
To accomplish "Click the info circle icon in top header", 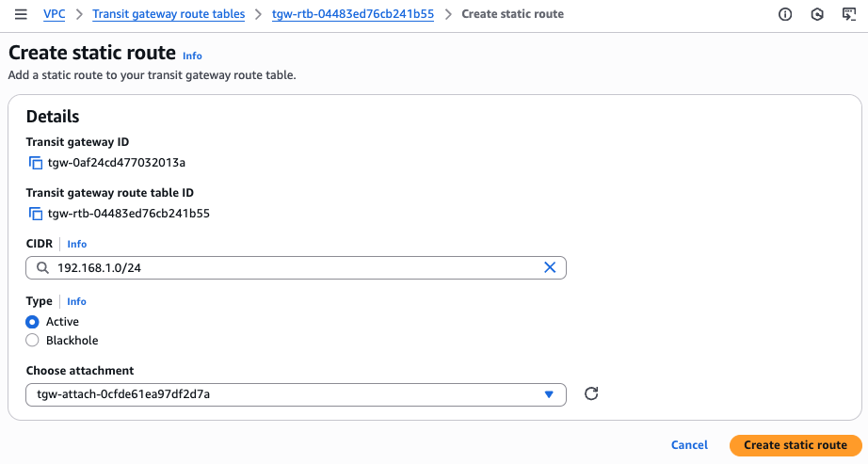I will tap(785, 14).
